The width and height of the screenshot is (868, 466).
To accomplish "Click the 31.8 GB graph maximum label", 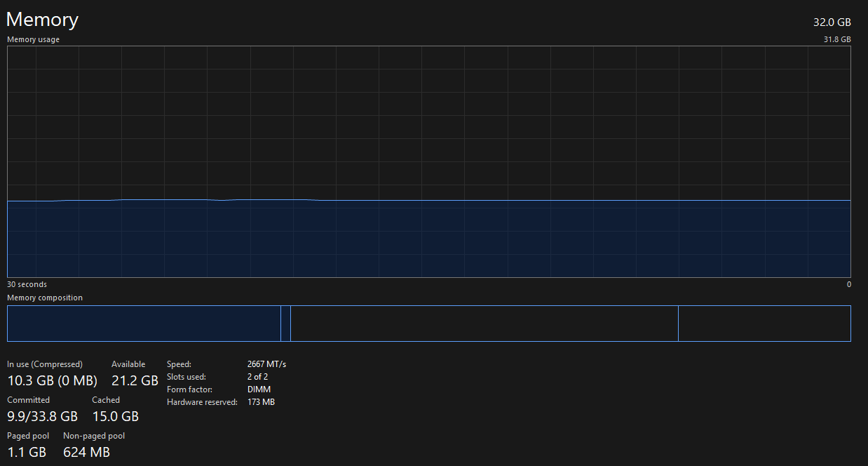I will [837, 39].
